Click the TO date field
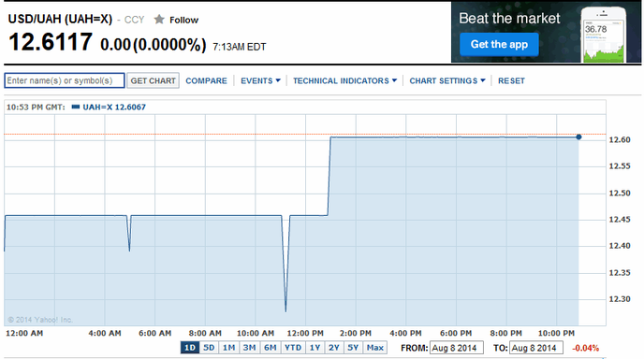The height and width of the screenshot is (359, 644). point(536,348)
